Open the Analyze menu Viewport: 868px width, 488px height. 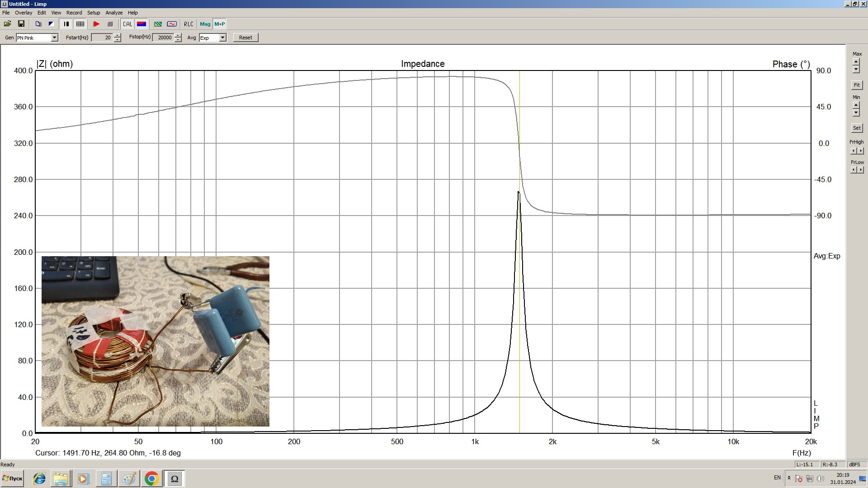(114, 13)
